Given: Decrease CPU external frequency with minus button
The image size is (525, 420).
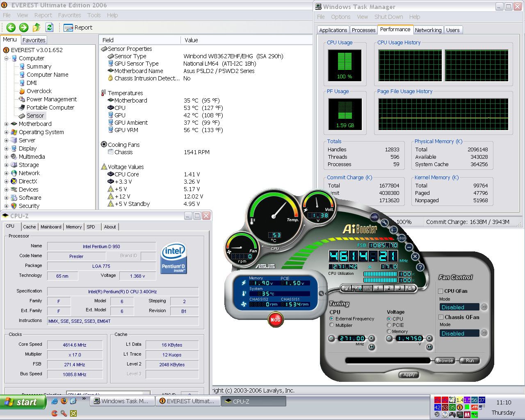Looking at the screenshot, I should [x=331, y=338].
